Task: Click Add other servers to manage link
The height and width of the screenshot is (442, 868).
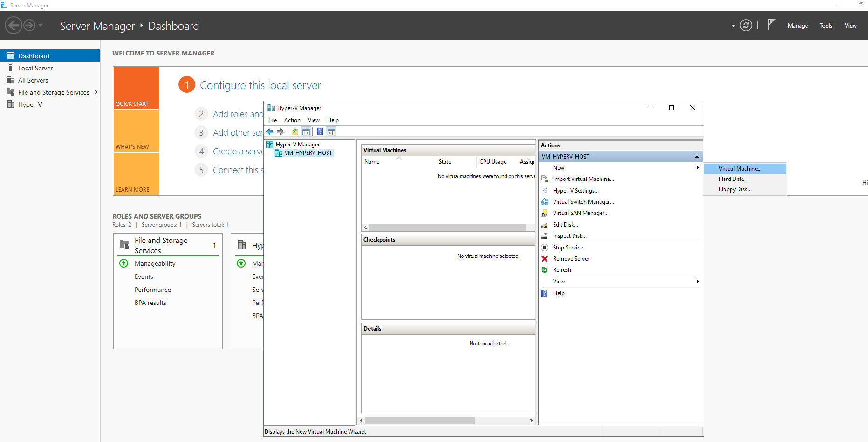Action: [x=238, y=132]
